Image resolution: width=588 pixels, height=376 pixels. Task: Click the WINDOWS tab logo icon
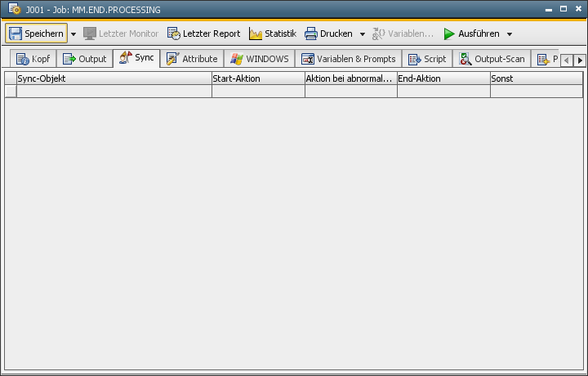237,59
